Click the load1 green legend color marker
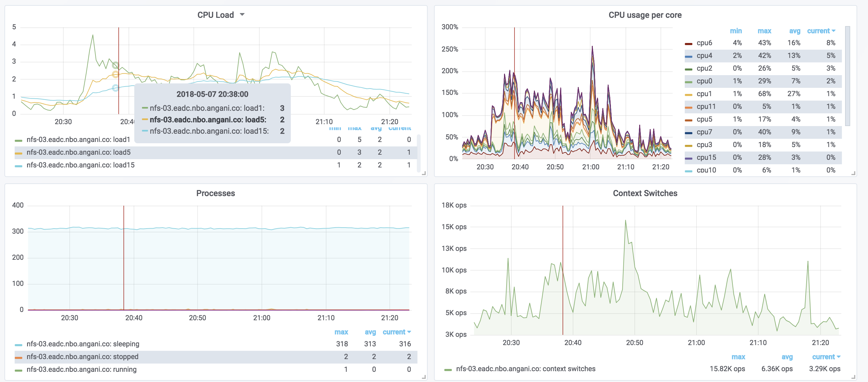The height and width of the screenshot is (382, 868). pyautogui.click(x=18, y=140)
